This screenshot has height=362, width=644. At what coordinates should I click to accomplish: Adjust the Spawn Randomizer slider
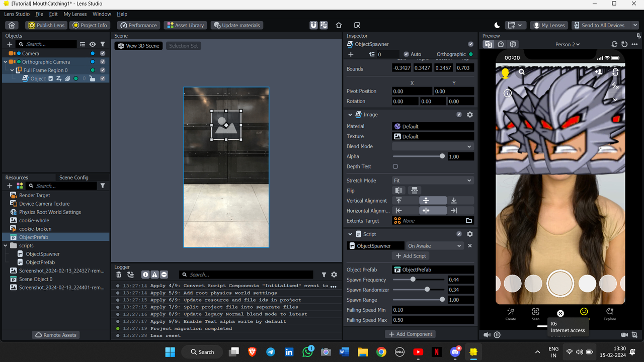click(419, 290)
